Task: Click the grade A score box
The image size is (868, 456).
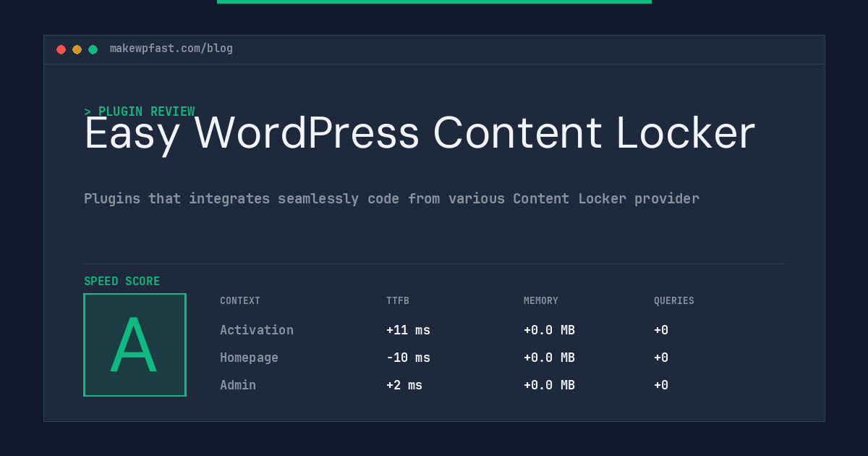Action: click(135, 345)
